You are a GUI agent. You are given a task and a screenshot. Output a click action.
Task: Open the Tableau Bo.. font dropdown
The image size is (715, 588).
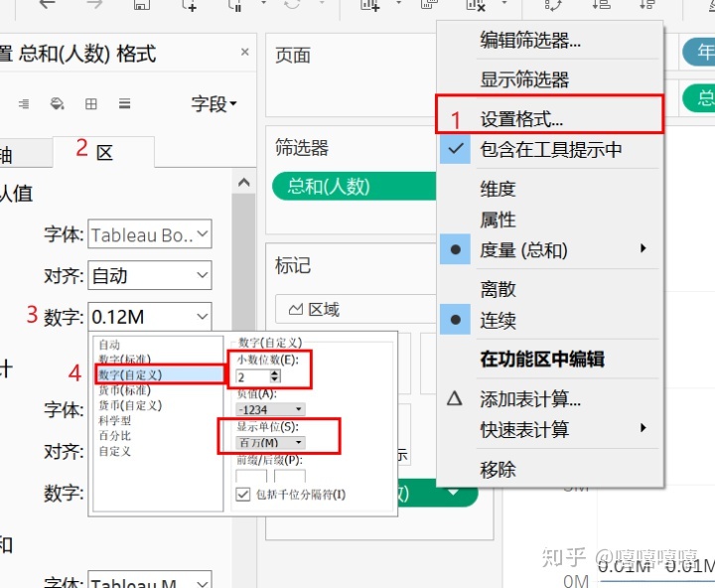click(x=150, y=234)
